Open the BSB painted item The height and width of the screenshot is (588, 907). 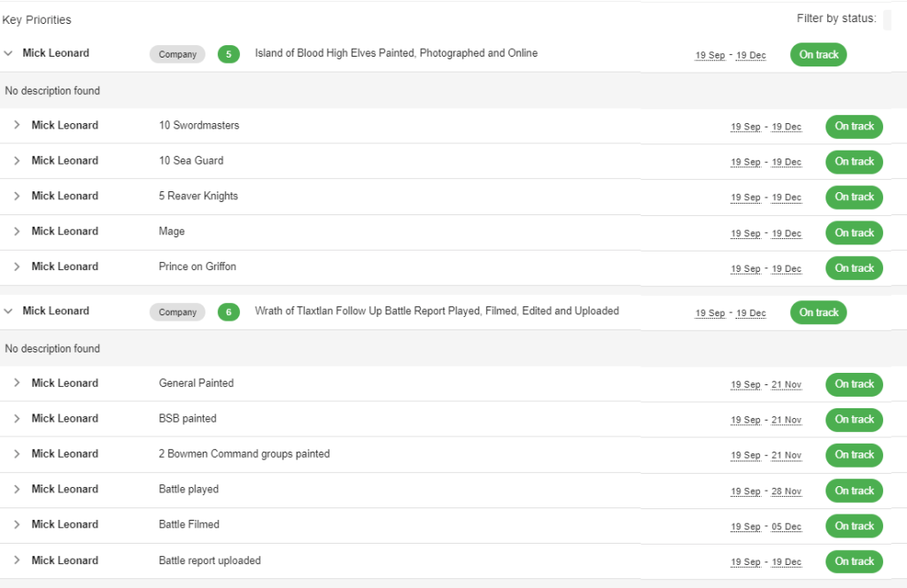tap(187, 418)
